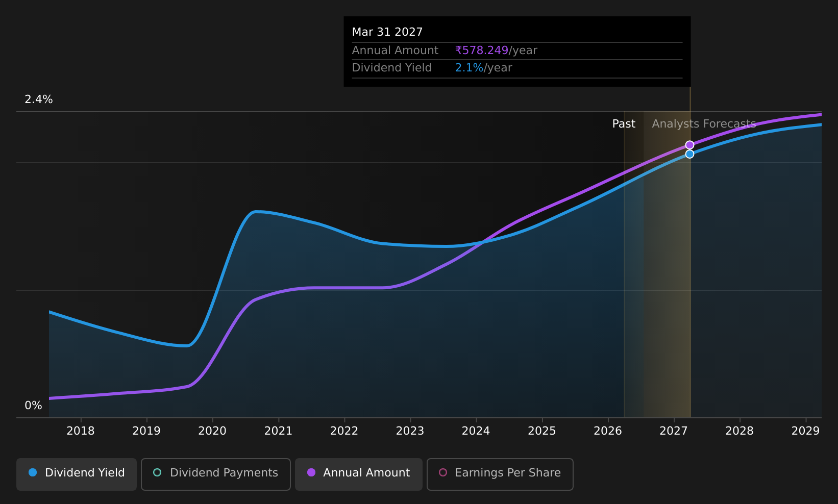Toggle the Dividend Payments series
838x504 pixels.
[216, 474]
